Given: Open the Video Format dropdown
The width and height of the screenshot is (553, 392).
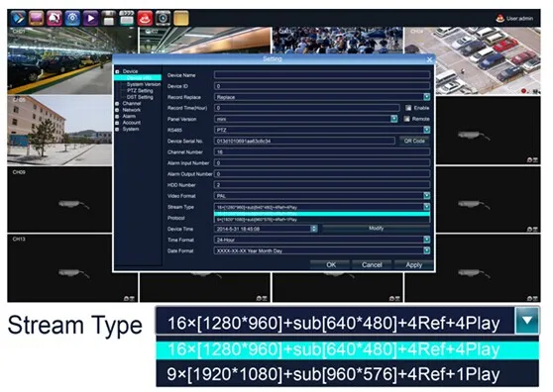Looking at the screenshot, I should (x=427, y=195).
